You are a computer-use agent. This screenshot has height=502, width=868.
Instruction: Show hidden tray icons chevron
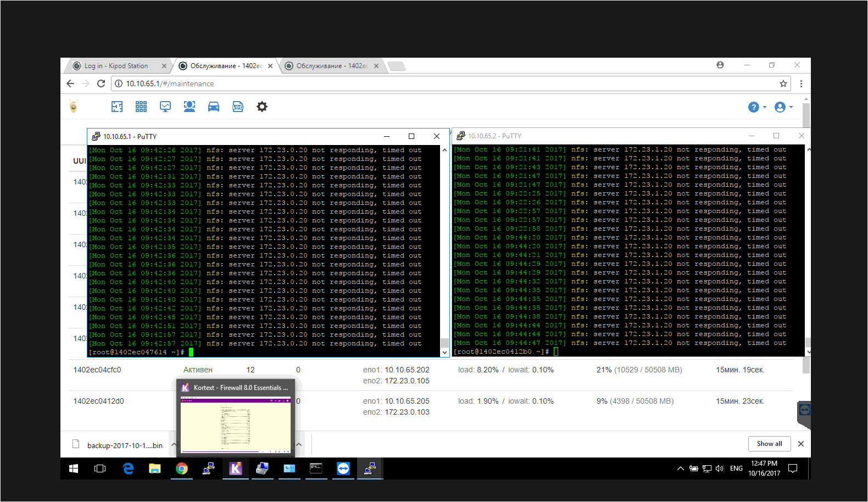click(681, 468)
